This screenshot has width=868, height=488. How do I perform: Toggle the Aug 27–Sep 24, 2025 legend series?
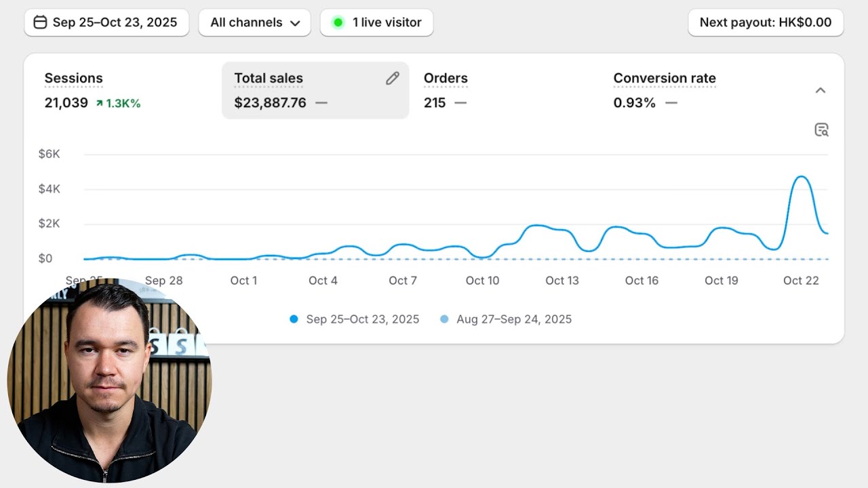tap(513, 319)
